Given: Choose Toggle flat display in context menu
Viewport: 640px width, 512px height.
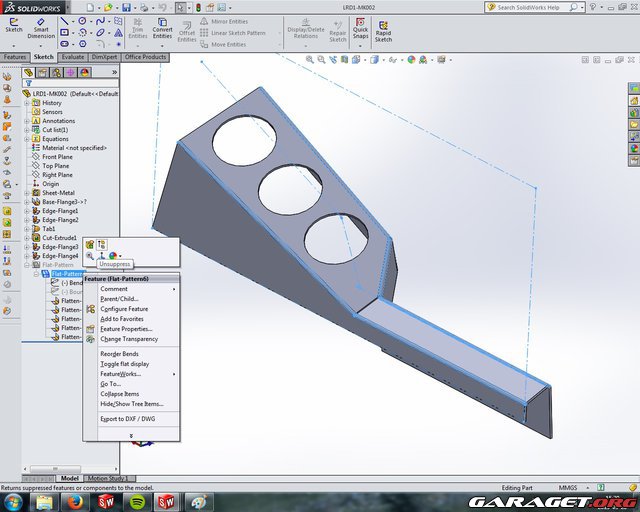Looking at the screenshot, I should coord(124,363).
